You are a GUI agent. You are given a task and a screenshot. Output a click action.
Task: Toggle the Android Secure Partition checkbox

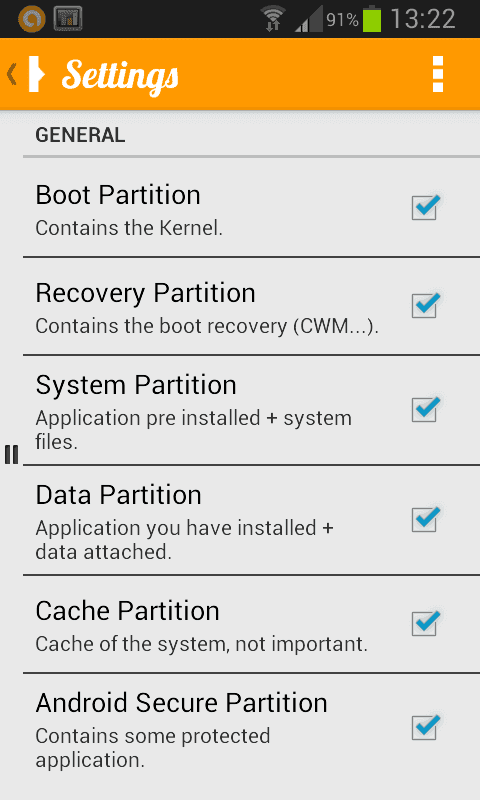(425, 727)
